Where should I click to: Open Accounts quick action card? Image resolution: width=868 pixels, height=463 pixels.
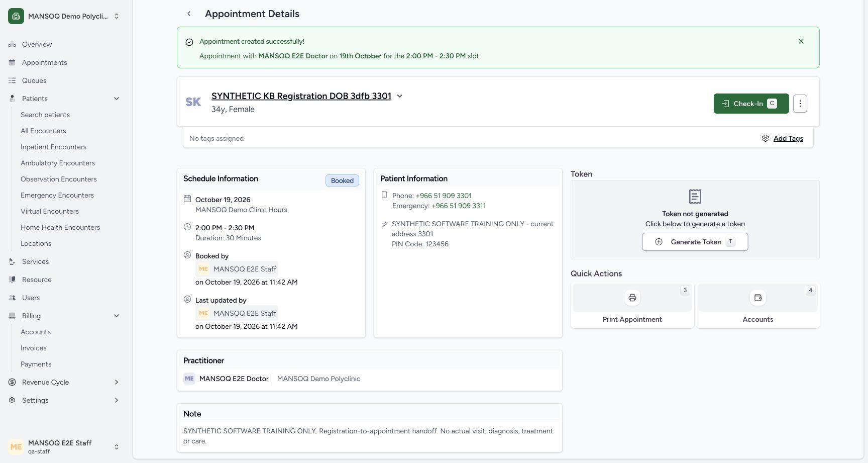coord(758,306)
